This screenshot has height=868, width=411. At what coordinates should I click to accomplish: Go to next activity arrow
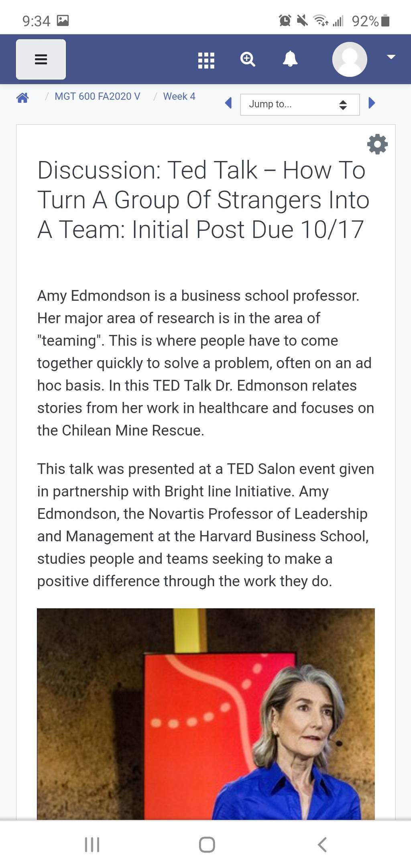tap(372, 103)
